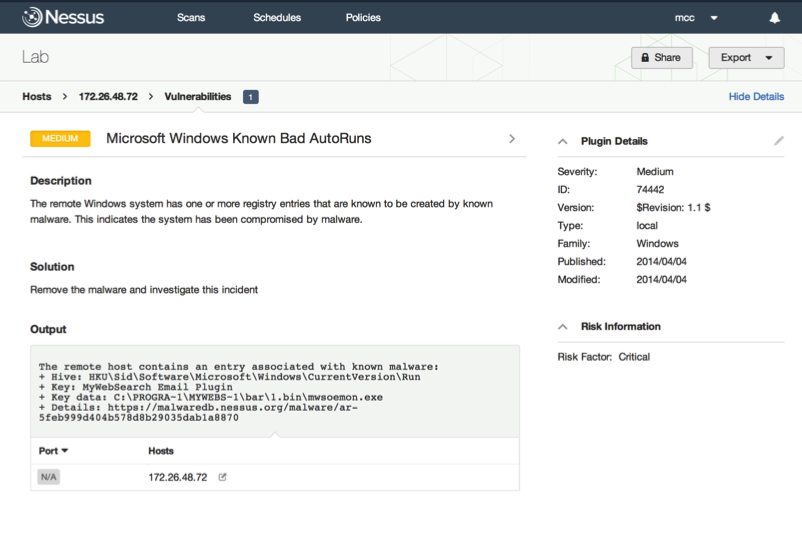The height and width of the screenshot is (536, 802).
Task: Select the Vulnerabilities breadcrumb
Action: [197, 96]
